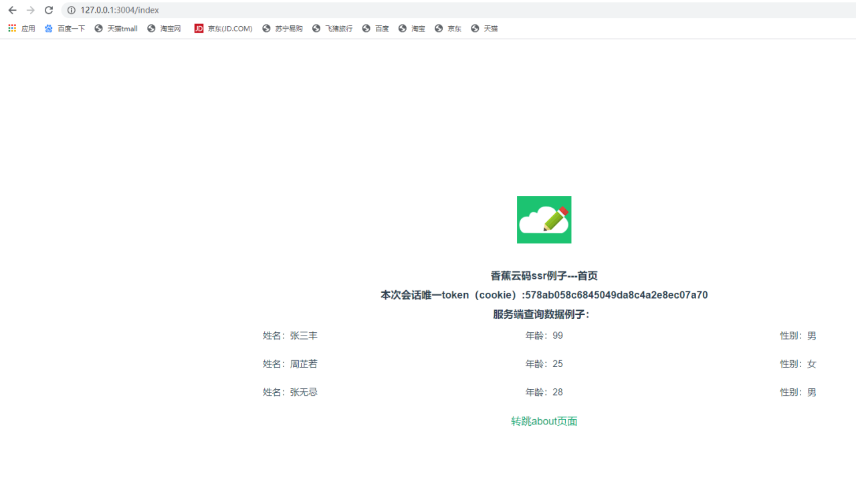Click the 转跳about页面 link

[544, 421]
